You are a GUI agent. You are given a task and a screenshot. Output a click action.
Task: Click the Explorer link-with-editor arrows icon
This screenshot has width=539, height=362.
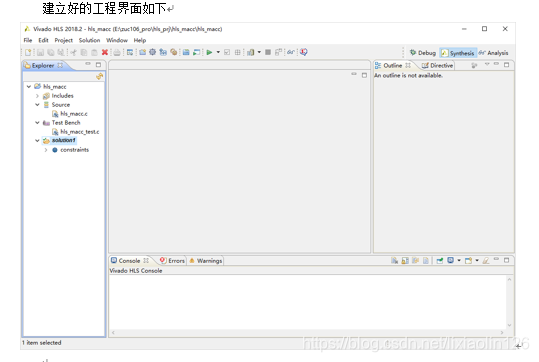pyautogui.click(x=100, y=76)
